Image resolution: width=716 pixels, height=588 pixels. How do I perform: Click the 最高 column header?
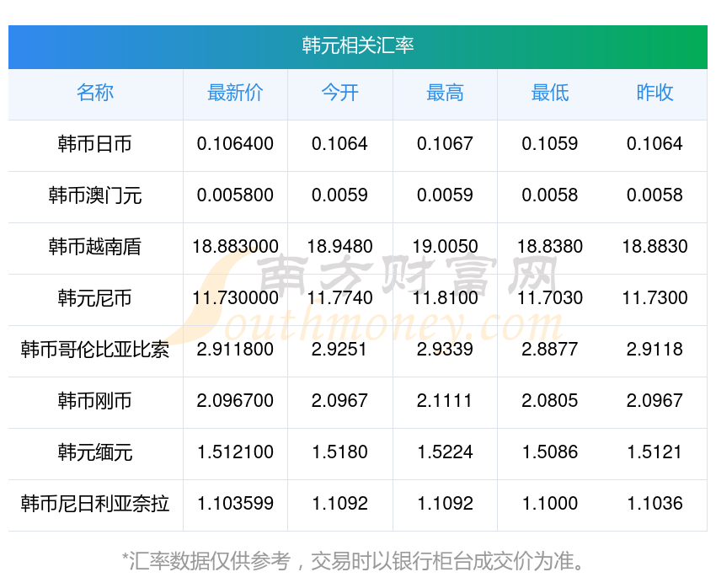[445, 93]
